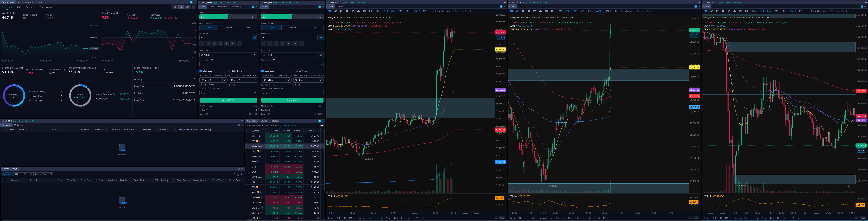The height and width of the screenshot is (221, 868).
Task: Click the contracts quantity stack icon beside 8
Action: [254, 37]
